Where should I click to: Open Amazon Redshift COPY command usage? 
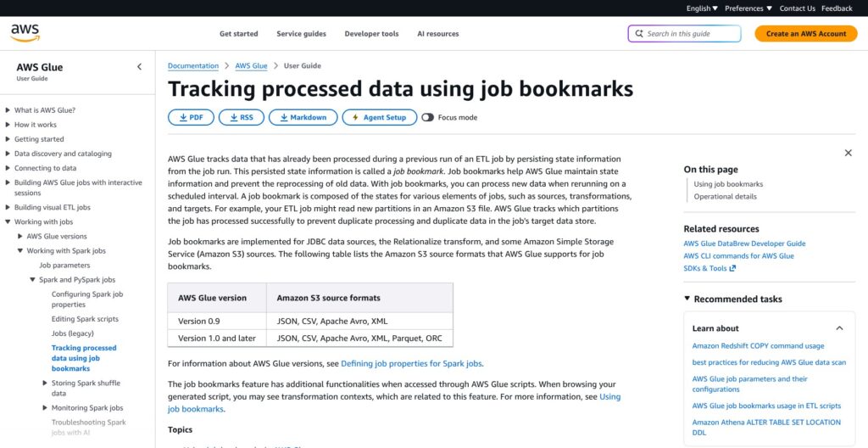758,346
